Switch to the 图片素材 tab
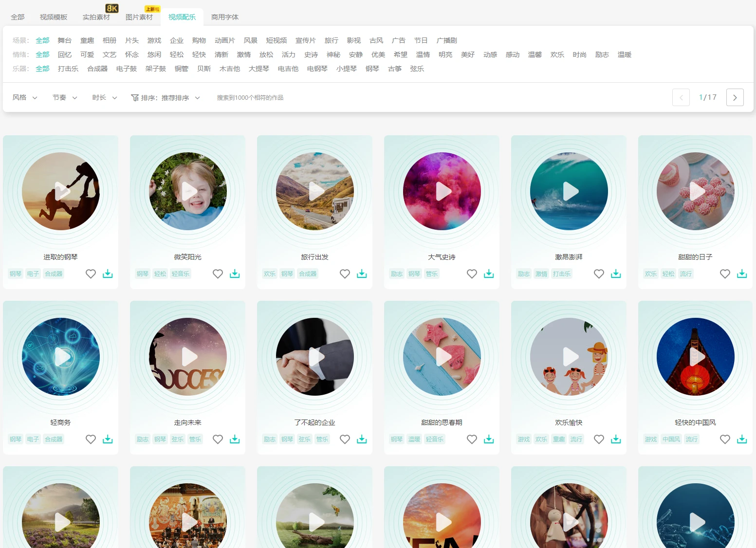 tap(139, 17)
